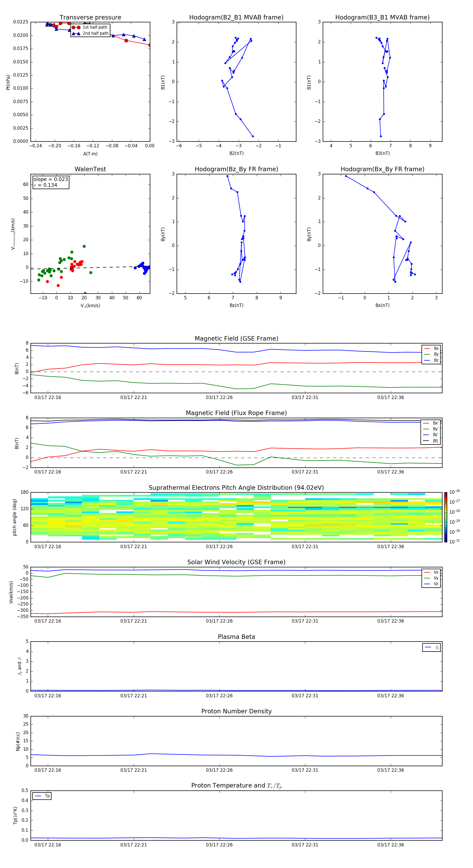
Task: Click the Np(#/cc) axis label
Action: (x=18, y=741)
